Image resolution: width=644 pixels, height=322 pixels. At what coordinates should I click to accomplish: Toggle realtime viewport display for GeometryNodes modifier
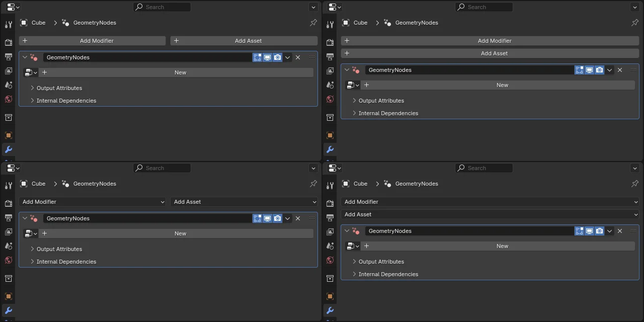click(267, 57)
